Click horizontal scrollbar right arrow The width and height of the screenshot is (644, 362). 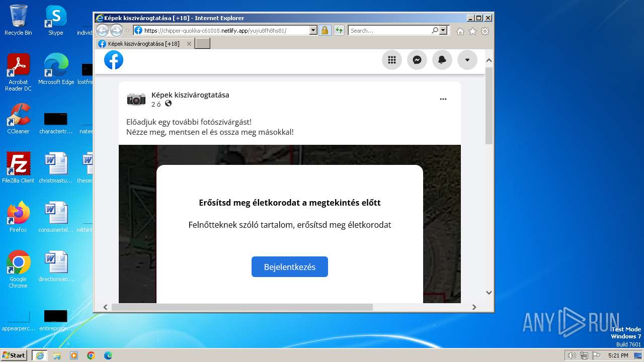point(474,307)
